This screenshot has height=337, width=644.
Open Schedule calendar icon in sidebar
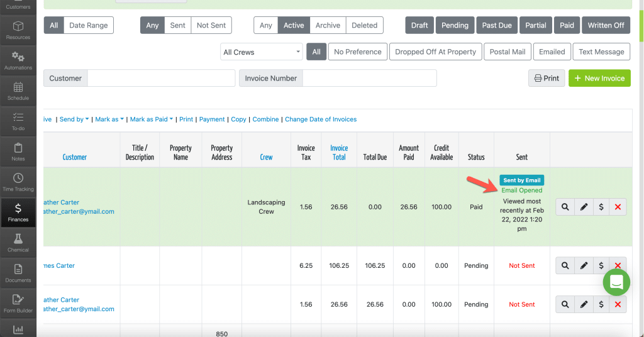(x=18, y=87)
